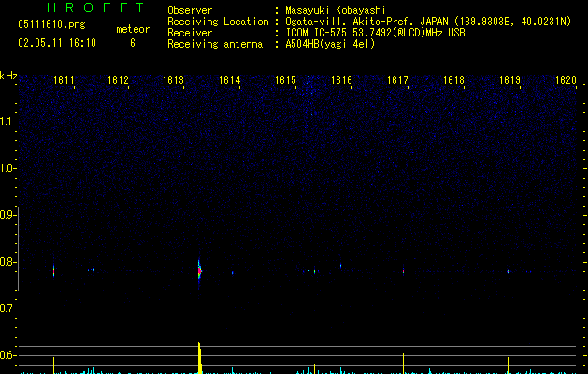Click the Receiver label

pos(190,33)
